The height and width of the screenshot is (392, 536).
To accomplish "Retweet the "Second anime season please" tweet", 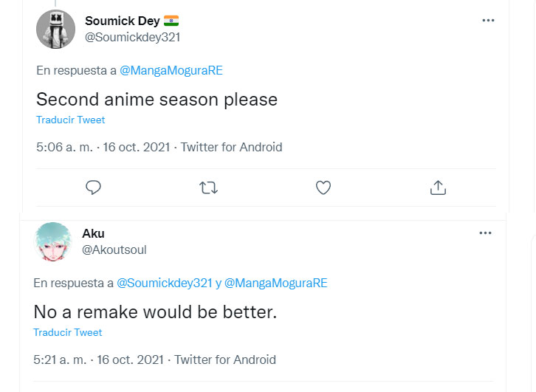I will point(209,188).
